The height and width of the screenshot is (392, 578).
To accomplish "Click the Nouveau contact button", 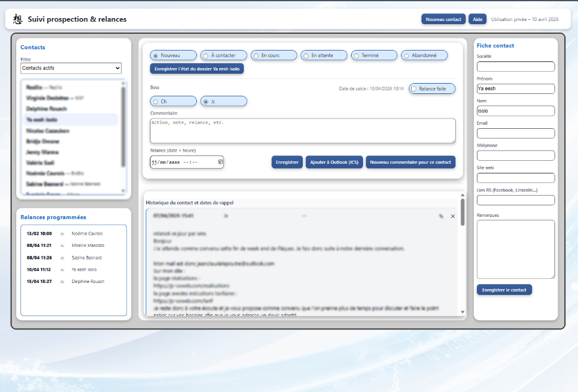I will coord(443,19).
